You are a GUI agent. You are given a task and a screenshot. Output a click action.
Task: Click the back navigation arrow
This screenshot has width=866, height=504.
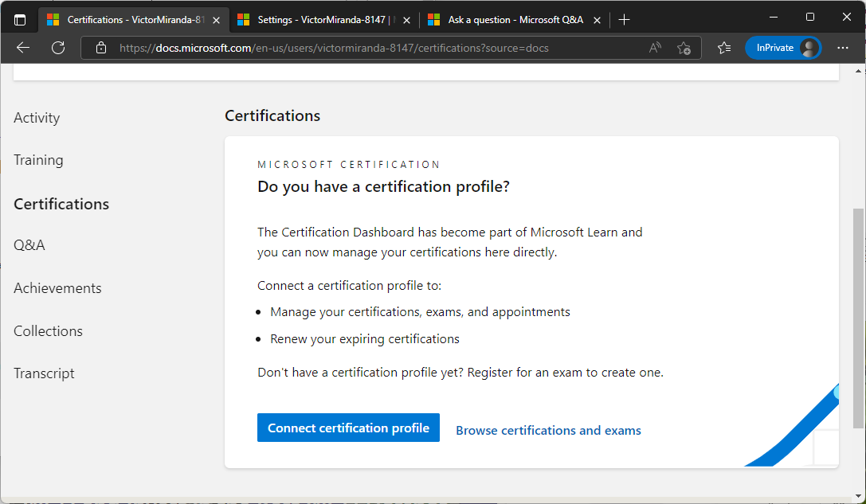pyautogui.click(x=22, y=48)
